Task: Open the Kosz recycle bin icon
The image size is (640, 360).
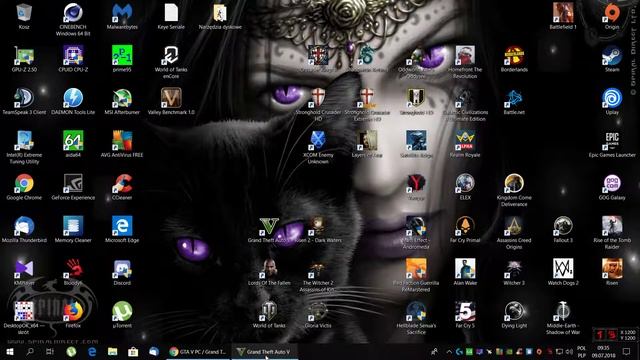Action: [x=24, y=16]
